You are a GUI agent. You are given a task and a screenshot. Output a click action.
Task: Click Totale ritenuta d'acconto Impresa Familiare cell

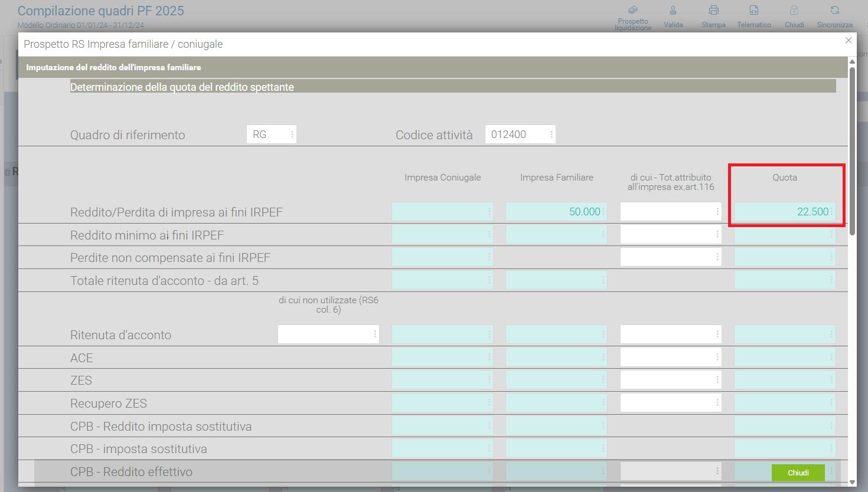click(556, 280)
